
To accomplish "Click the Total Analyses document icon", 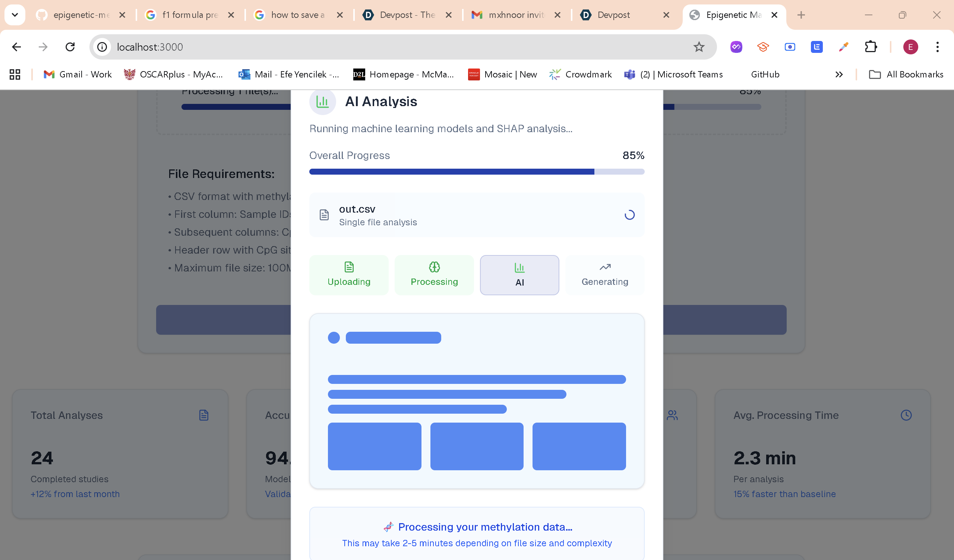I will coord(204,415).
